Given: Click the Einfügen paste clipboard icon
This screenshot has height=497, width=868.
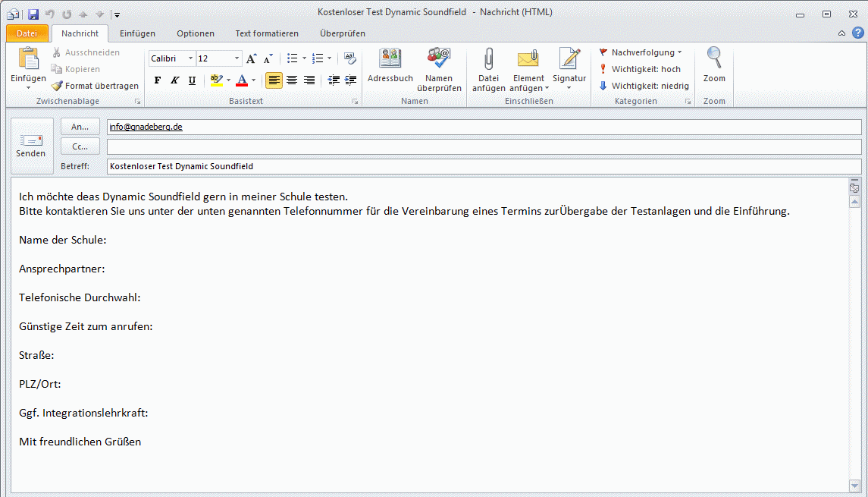Looking at the screenshot, I should click(28, 58).
